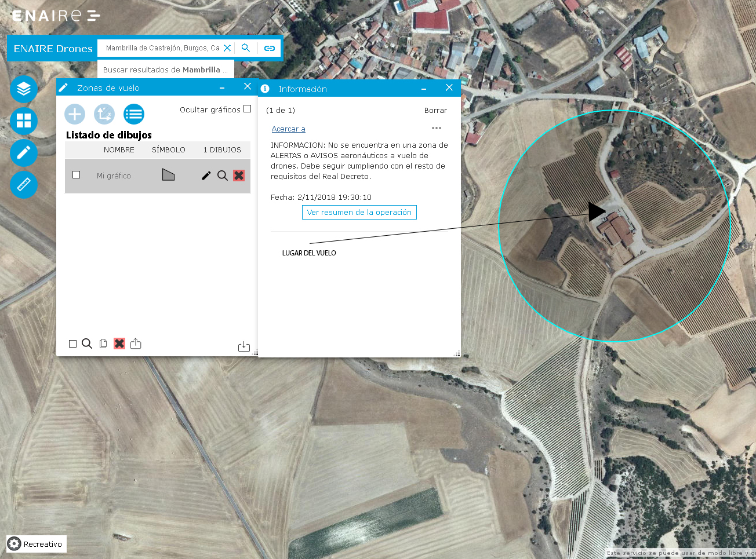Zoom to Mi gráfico with magnifier icon

pos(222,176)
